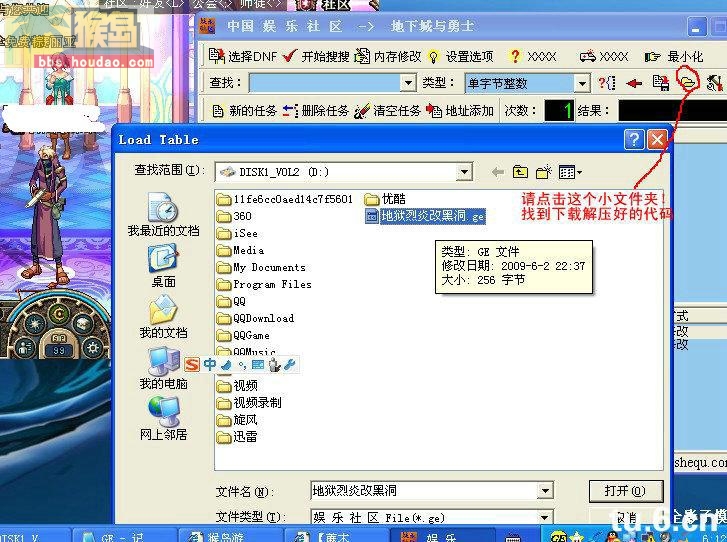Viewport: 727px width, 542px height.
Task: Start scanning with 开始搜搜
Action: click(315, 56)
